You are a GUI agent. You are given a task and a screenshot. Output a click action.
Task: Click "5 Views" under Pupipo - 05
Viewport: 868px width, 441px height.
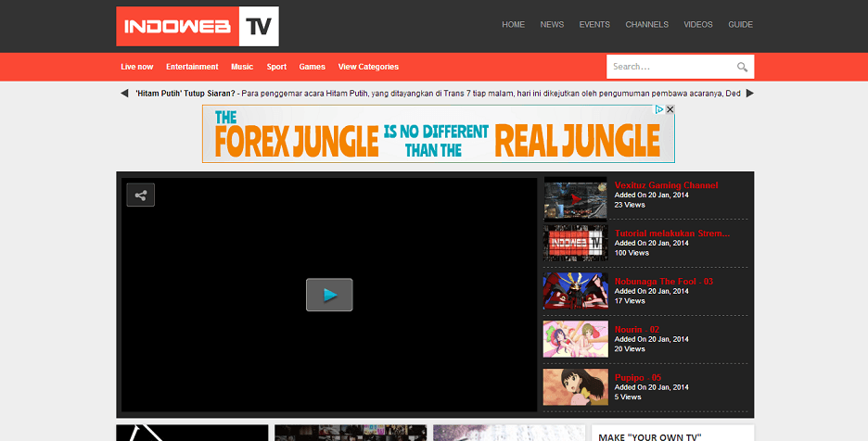[x=628, y=397]
